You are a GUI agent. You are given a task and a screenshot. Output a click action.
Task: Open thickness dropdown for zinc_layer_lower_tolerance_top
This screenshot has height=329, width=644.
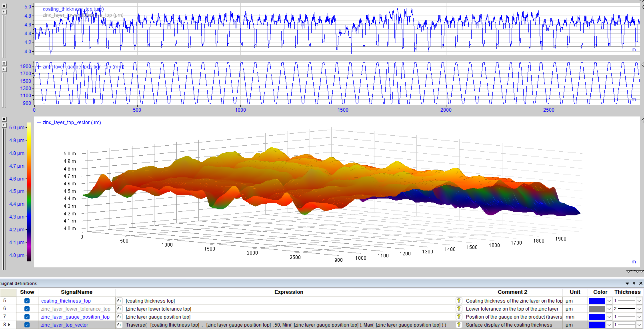coord(639,309)
